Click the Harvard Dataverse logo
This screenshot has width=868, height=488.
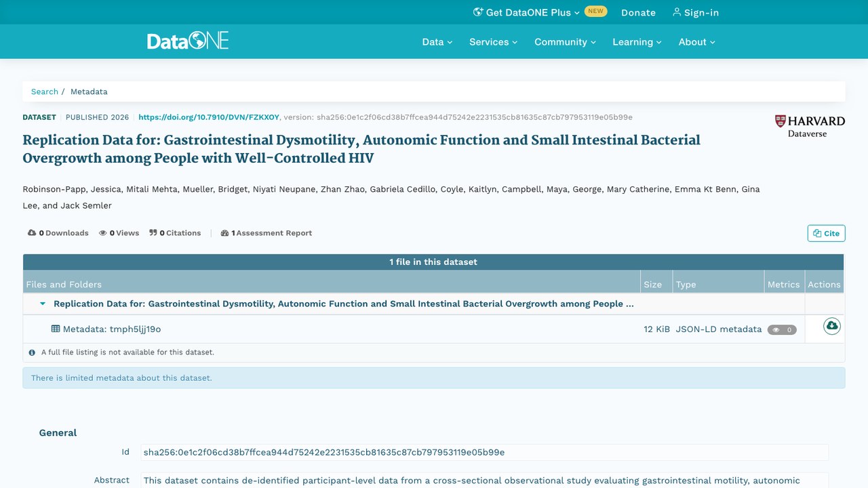pos(810,126)
